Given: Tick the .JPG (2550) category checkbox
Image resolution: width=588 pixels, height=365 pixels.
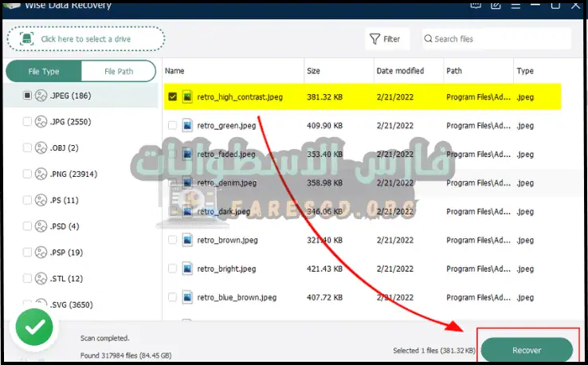Looking at the screenshot, I should pos(28,122).
